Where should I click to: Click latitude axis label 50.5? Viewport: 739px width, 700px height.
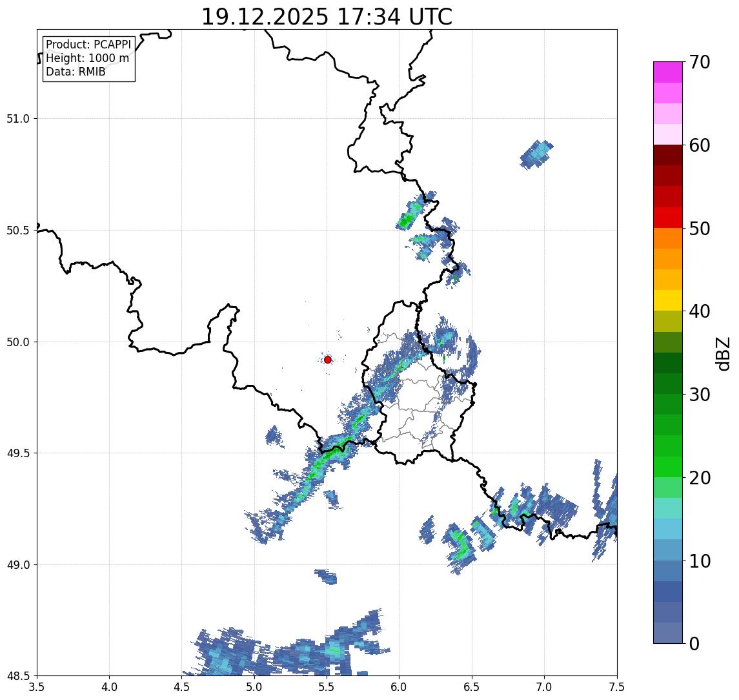pos(18,231)
